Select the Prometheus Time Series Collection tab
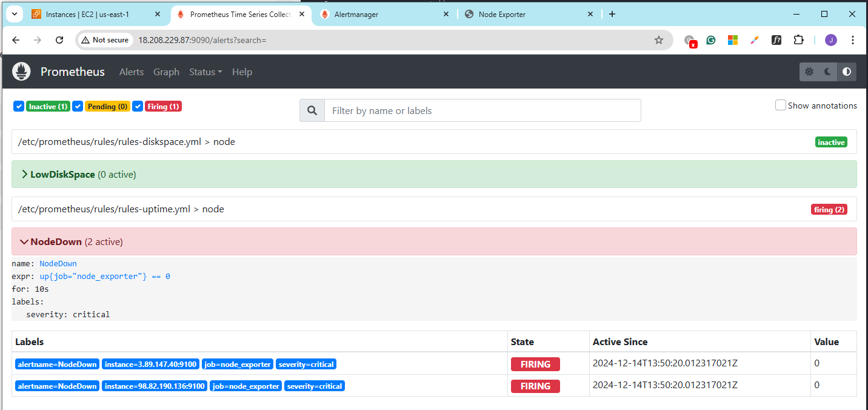Viewport: 868px width, 410px height. [x=241, y=14]
